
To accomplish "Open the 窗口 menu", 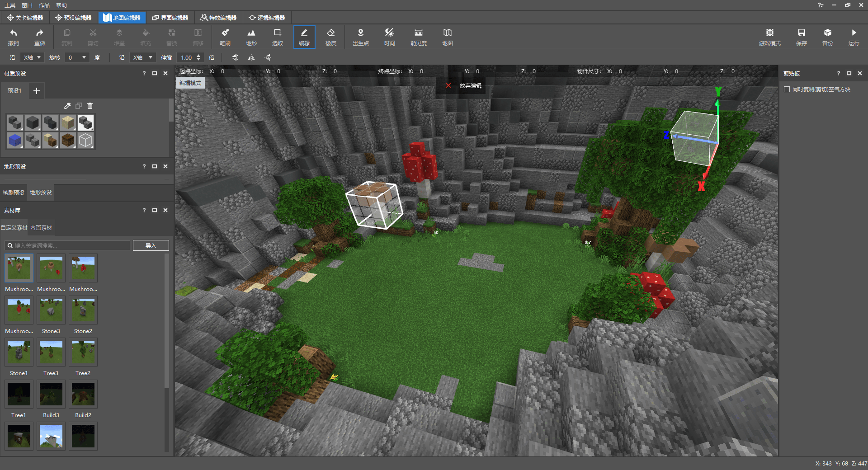I will pyautogui.click(x=27, y=5).
